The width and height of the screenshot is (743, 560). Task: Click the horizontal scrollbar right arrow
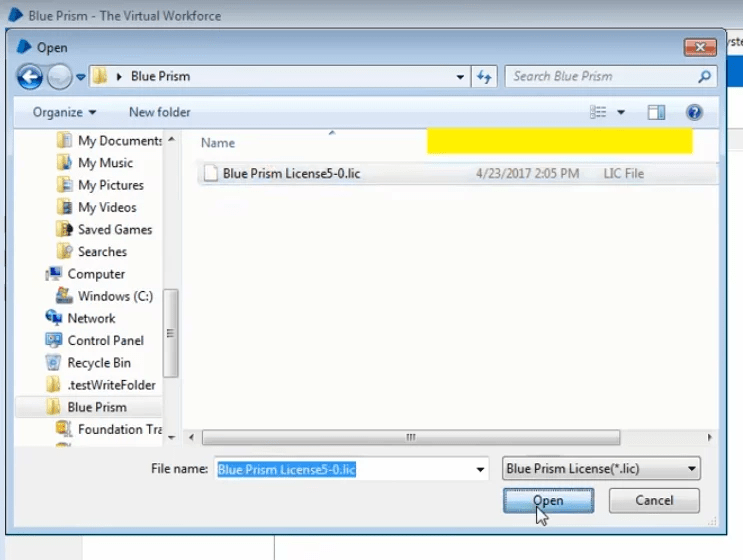709,437
